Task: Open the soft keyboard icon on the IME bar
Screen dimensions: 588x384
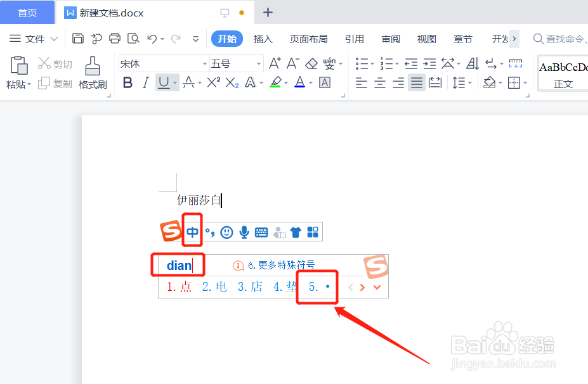Action: pyautogui.click(x=261, y=232)
